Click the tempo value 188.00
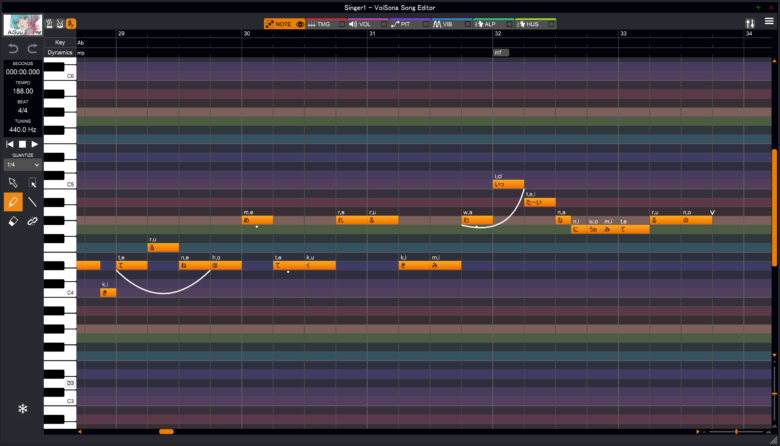 click(x=22, y=91)
